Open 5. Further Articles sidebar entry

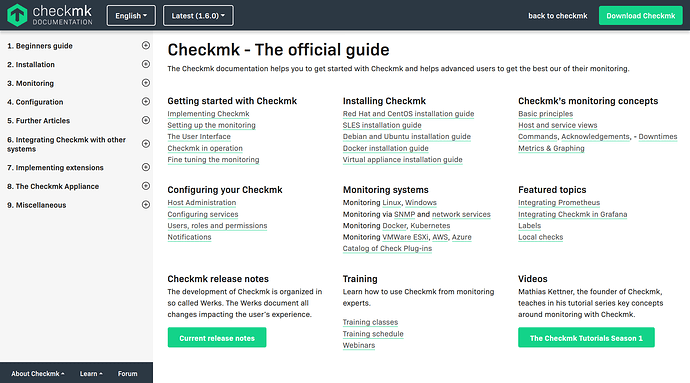tap(38, 121)
